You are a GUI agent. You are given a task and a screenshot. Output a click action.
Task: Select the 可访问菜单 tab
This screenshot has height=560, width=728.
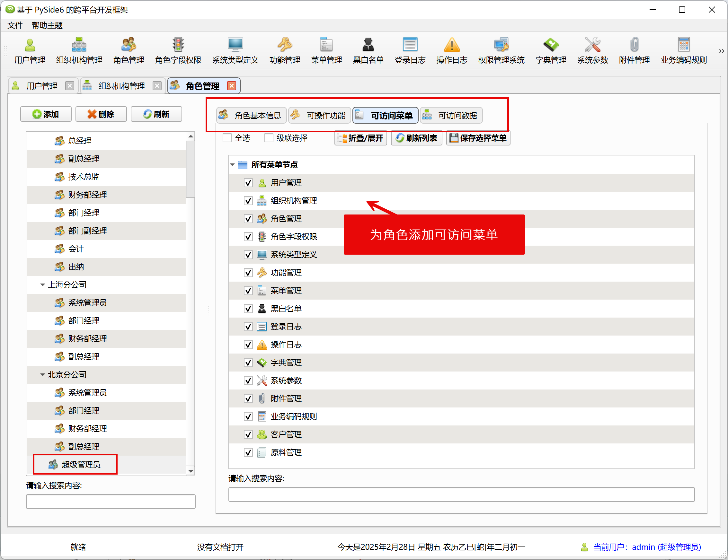(385, 115)
